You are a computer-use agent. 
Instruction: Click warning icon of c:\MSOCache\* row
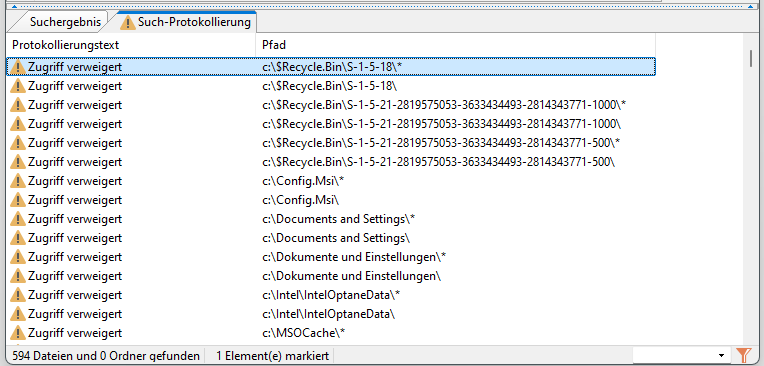click(x=18, y=333)
